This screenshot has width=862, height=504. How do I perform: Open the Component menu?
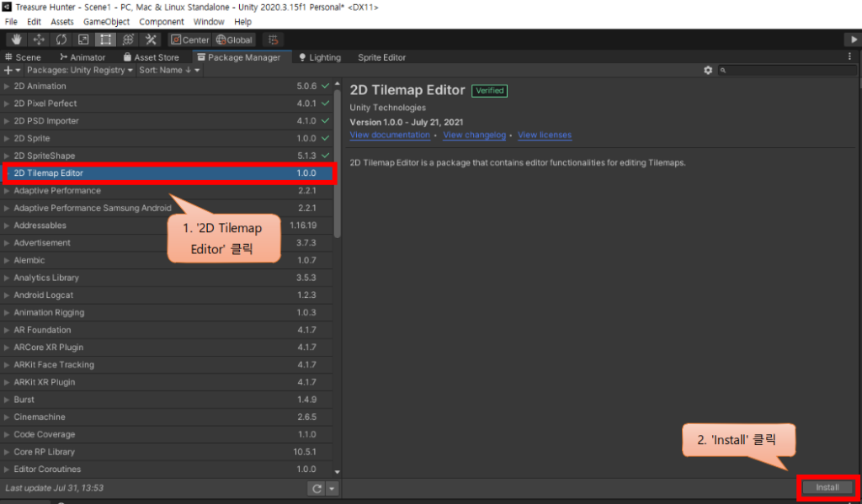click(162, 21)
